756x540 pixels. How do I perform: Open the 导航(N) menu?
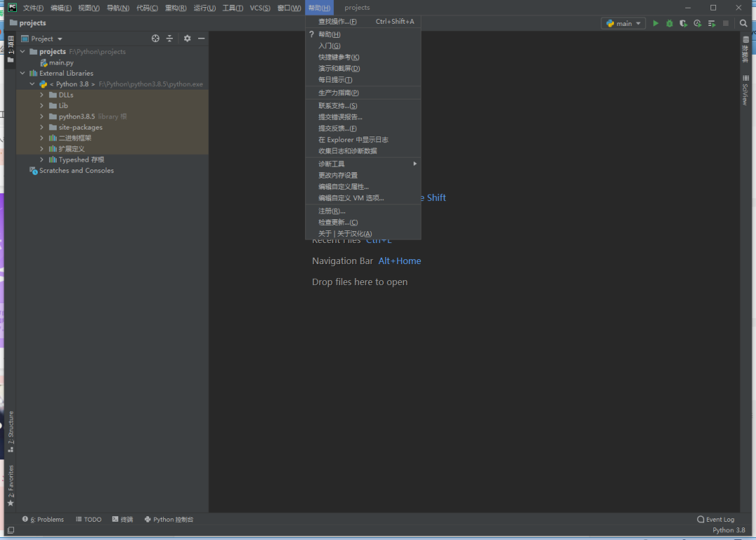(x=118, y=8)
